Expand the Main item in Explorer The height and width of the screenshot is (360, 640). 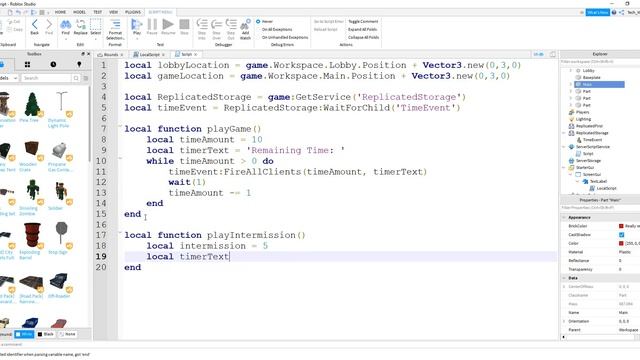[571, 84]
